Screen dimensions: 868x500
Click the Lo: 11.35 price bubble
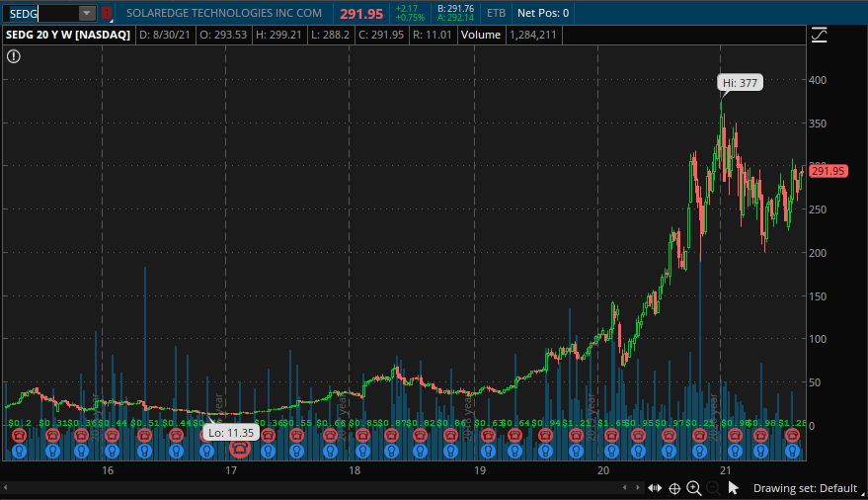[x=231, y=433]
